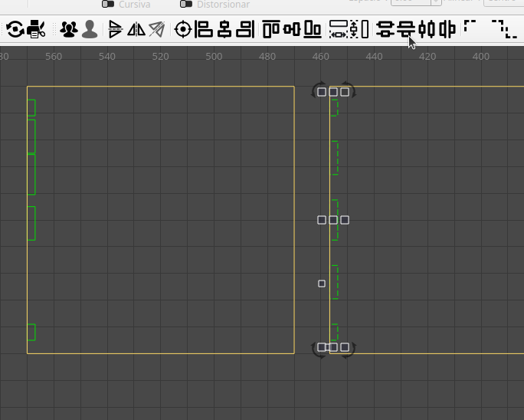Image resolution: width=524 pixels, height=420 pixels.
Task: Click ruler mark 420
Action: coord(427,56)
